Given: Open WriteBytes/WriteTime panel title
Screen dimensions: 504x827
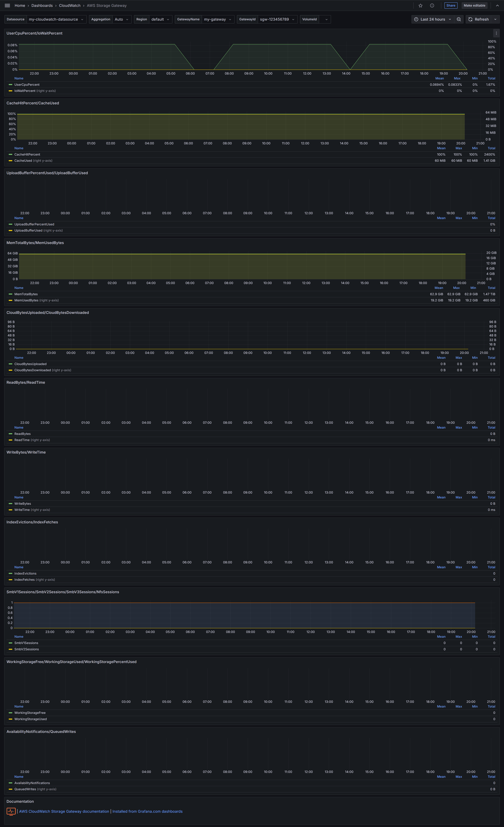Looking at the screenshot, I should click(x=26, y=452).
